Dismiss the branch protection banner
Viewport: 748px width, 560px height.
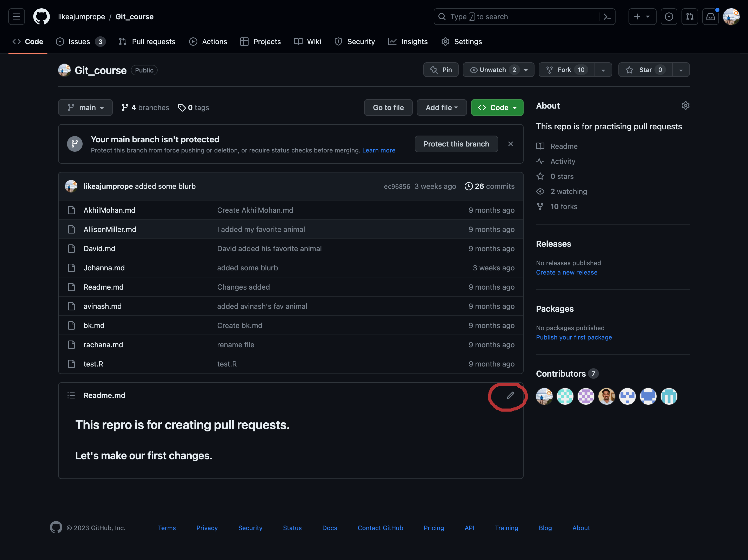(x=511, y=144)
